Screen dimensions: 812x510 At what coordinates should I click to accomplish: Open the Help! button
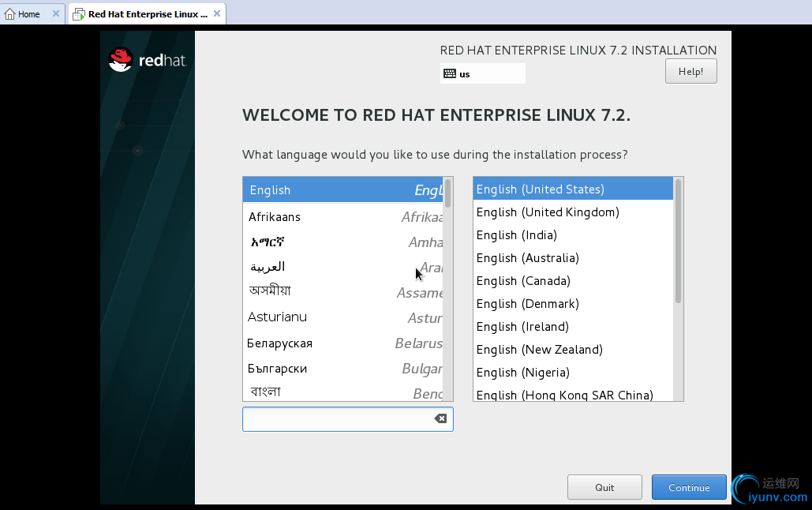click(x=690, y=71)
